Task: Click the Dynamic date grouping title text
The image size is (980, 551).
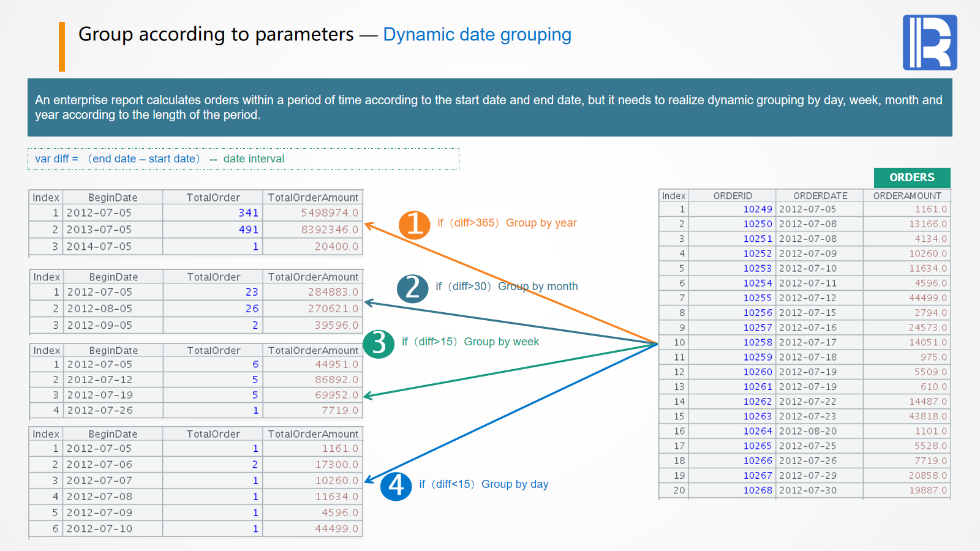Action: (477, 35)
